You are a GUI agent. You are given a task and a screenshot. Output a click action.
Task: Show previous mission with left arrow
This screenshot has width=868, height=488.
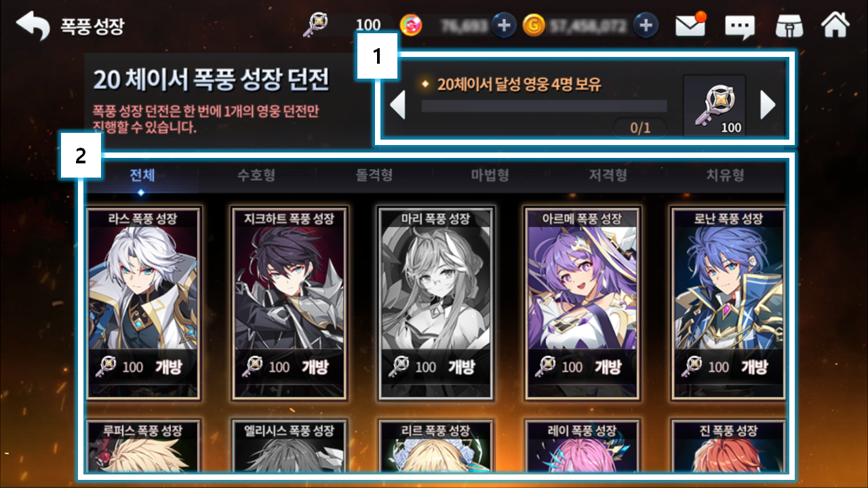(398, 106)
